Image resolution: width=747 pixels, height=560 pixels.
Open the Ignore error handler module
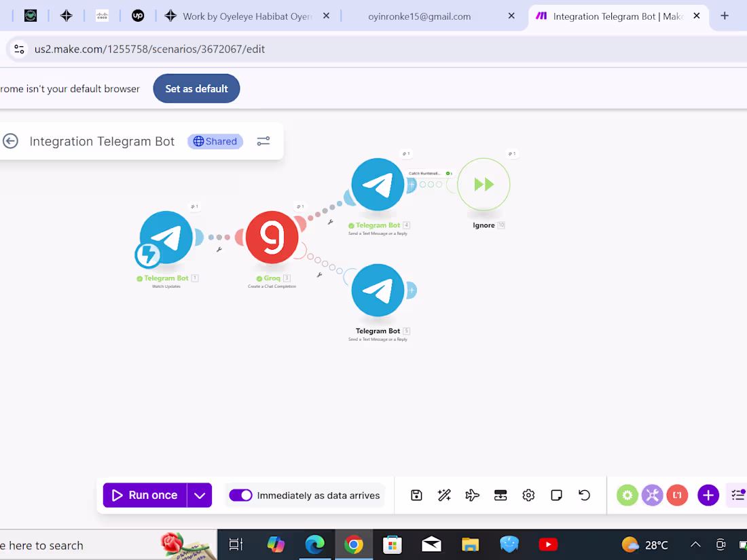click(484, 184)
